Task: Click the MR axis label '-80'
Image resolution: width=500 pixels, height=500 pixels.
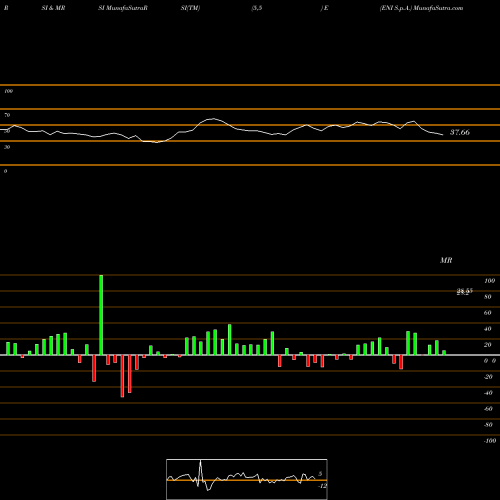Action: [488, 425]
